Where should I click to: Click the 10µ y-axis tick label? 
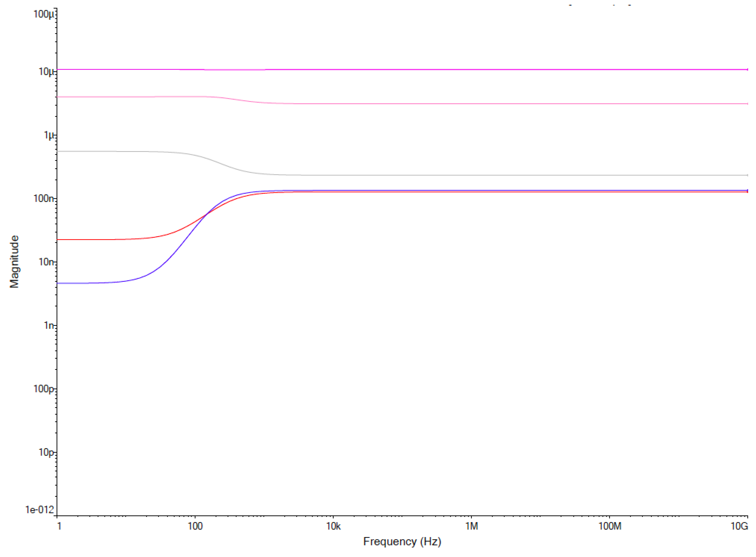(x=47, y=71)
